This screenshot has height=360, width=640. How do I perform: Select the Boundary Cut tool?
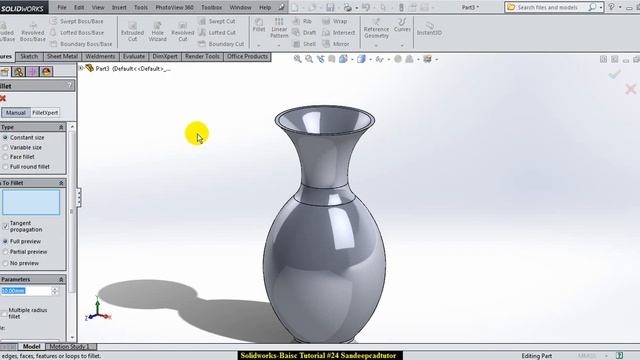pyautogui.click(x=221, y=44)
